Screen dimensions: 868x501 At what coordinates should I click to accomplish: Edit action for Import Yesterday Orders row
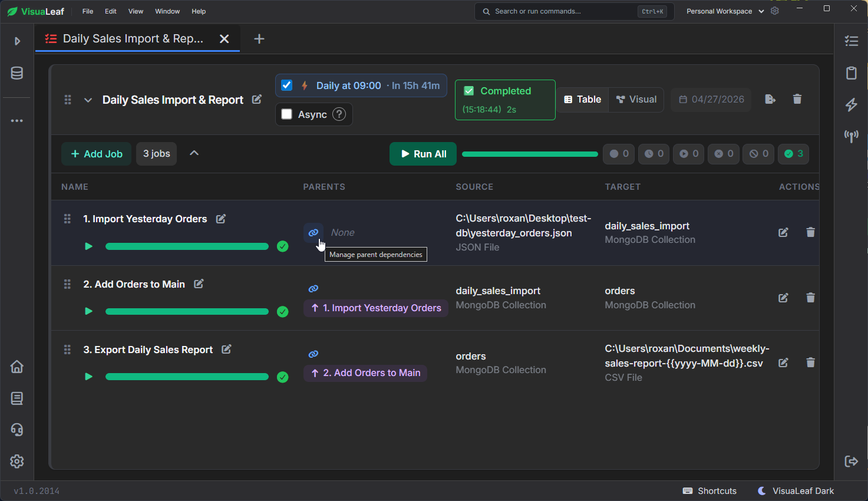tap(783, 233)
